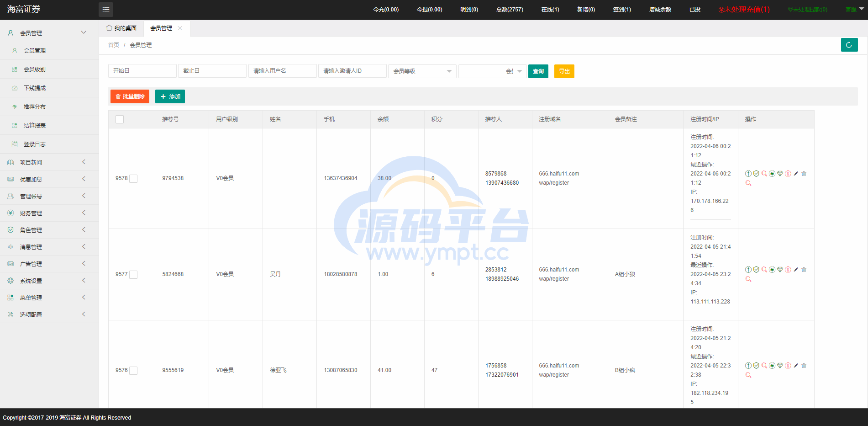Click the 请输入用户名 input field
This screenshot has width=868, height=426.
pyautogui.click(x=283, y=71)
